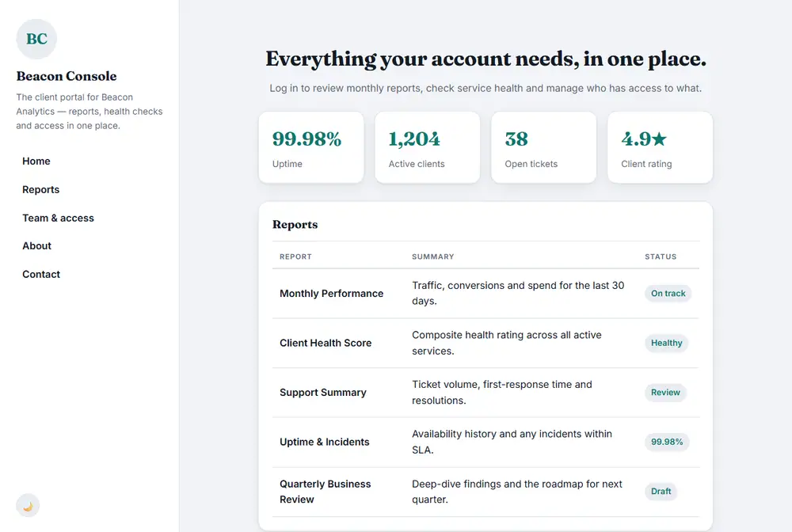Open the Client Health Score report
The height and width of the screenshot is (532, 792).
326,343
